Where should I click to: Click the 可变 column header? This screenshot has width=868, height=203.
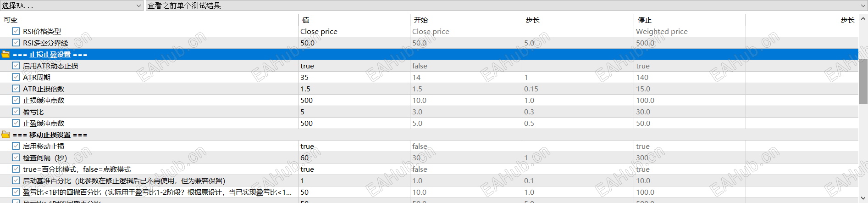pos(11,20)
